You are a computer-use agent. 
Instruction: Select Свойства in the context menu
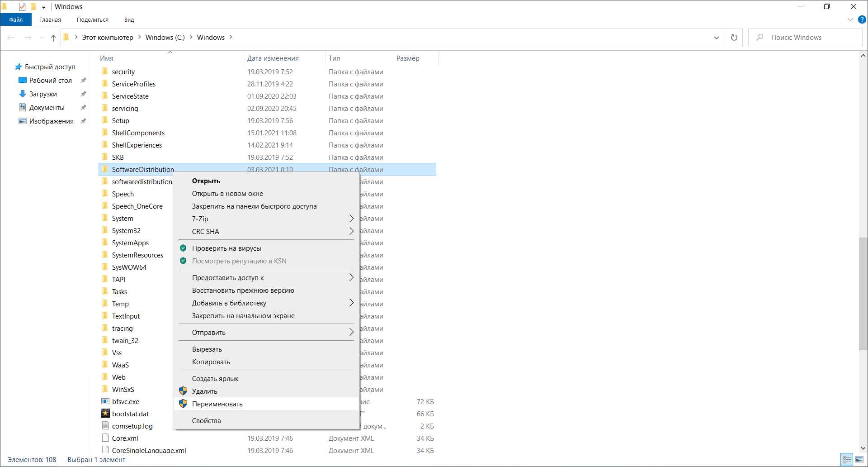[x=207, y=420]
